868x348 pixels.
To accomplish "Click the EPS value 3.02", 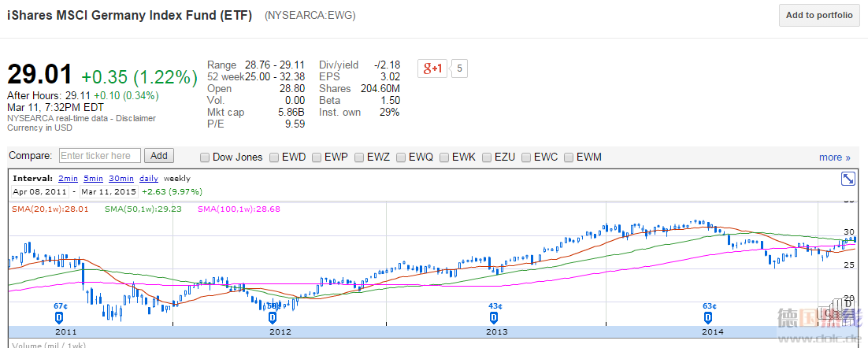I will [390, 76].
